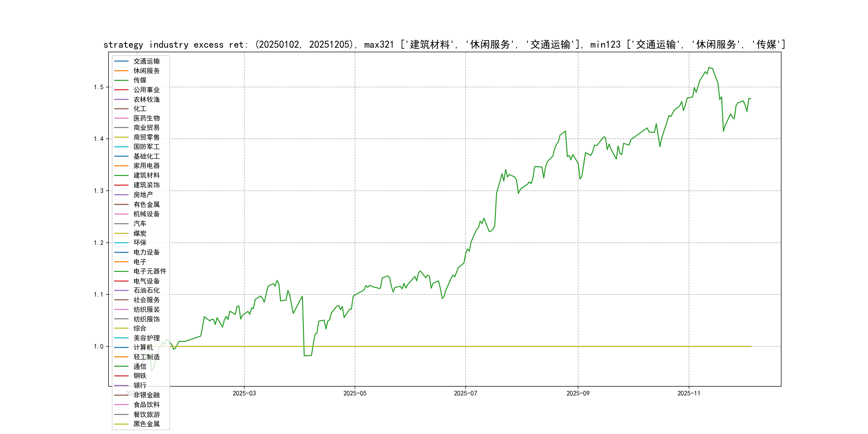Click the chart title text
The image size is (868, 434).
pos(444,44)
